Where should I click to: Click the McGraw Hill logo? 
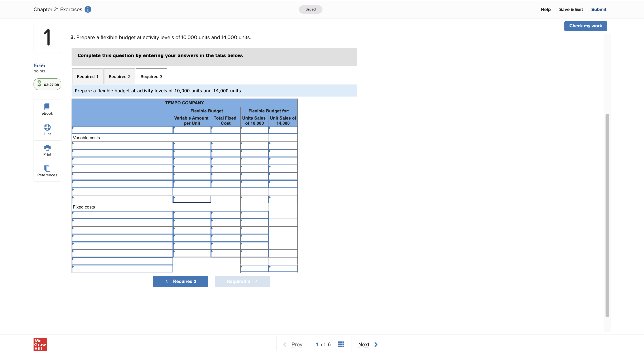pyautogui.click(x=40, y=345)
